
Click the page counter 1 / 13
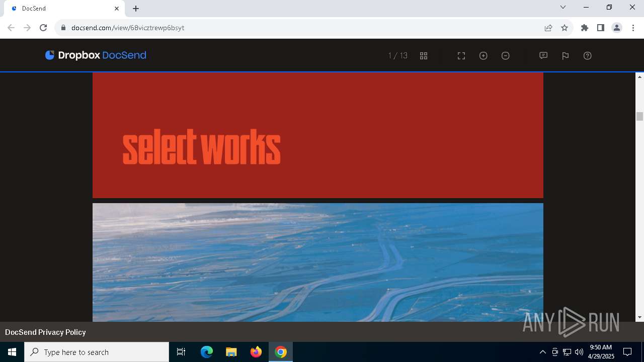click(x=398, y=56)
